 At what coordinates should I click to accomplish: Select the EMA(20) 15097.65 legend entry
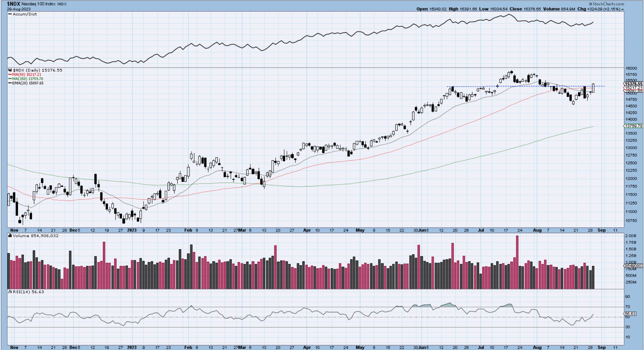[28, 83]
